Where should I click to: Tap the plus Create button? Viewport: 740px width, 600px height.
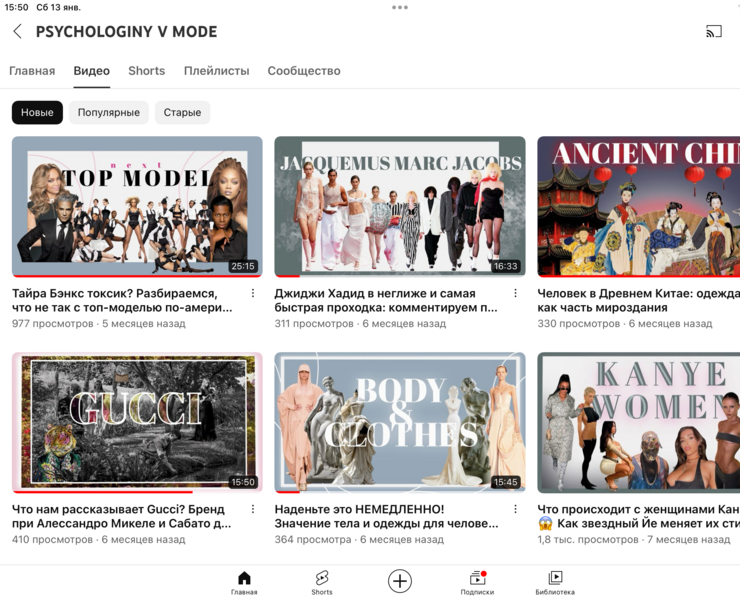400,581
